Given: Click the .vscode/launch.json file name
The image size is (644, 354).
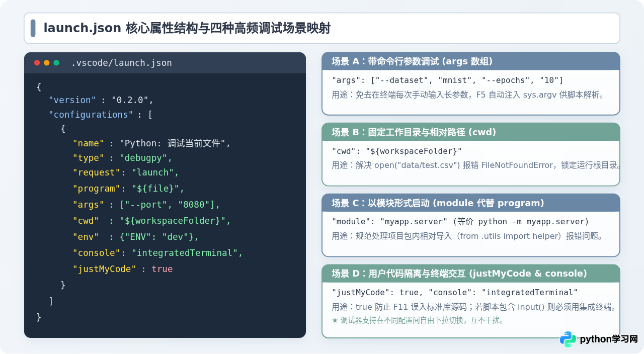Looking at the screenshot, I should 121,63.
